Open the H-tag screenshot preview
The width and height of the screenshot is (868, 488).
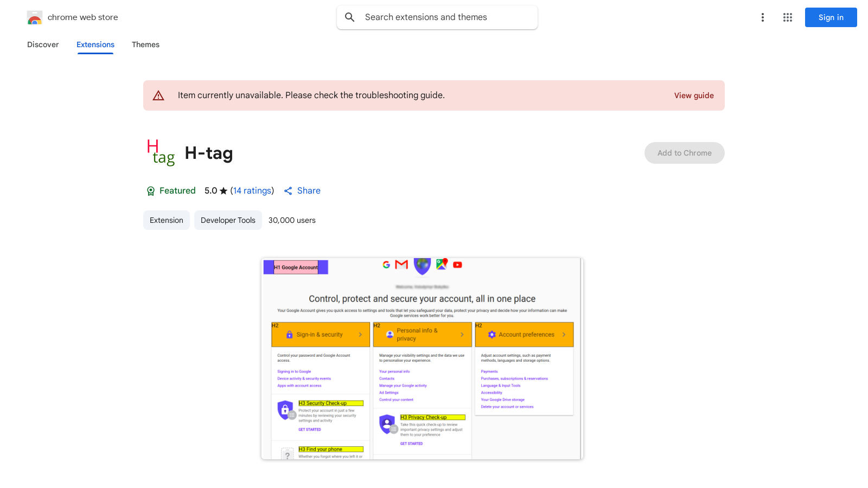point(422,358)
